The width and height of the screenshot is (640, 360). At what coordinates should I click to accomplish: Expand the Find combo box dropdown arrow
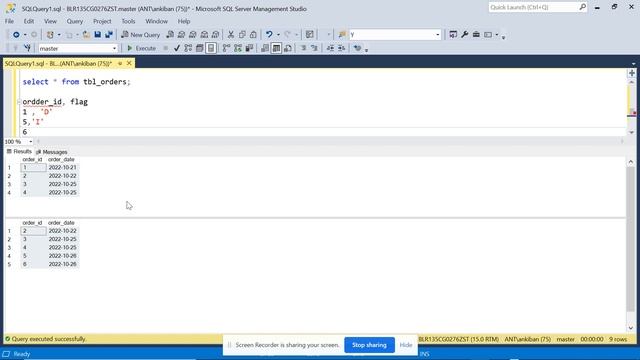[438, 35]
